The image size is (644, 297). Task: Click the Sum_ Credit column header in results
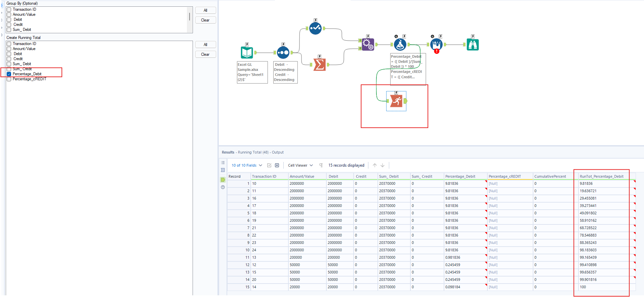tap(427, 176)
